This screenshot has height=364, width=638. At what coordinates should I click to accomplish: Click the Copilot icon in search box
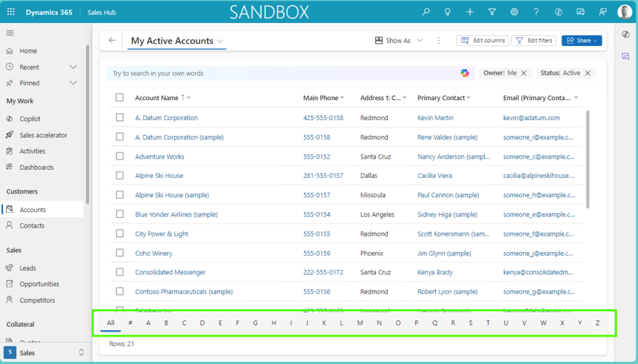click(465, 73)
